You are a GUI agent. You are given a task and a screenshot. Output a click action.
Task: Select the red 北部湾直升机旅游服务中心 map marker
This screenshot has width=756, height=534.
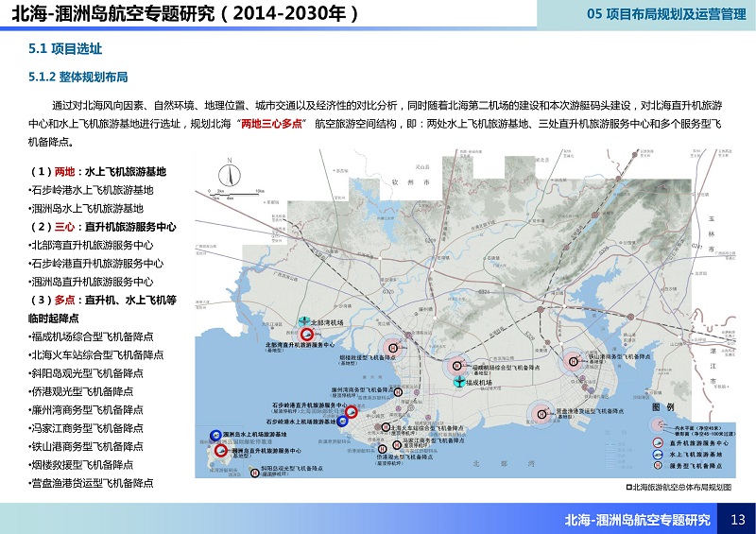pyautogui.click(x=305, y=335)
